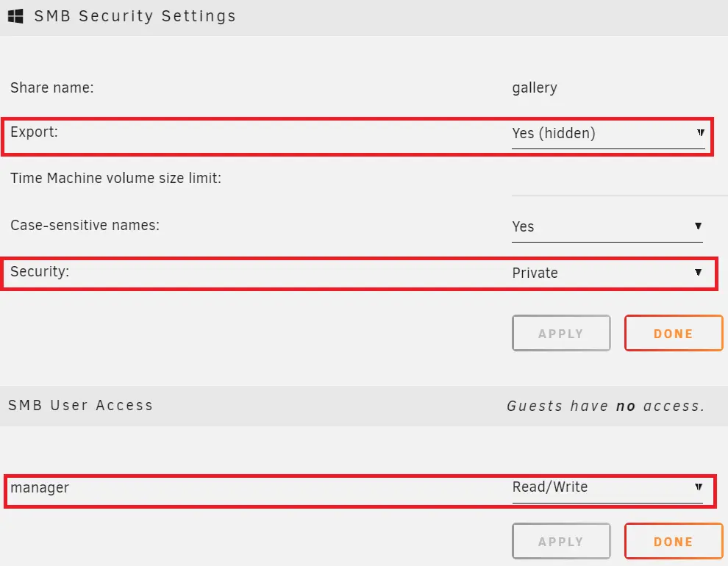Open the Security dropdown set to Private
Viewport: 728px width, 566px height.
[x=607, y=273]
